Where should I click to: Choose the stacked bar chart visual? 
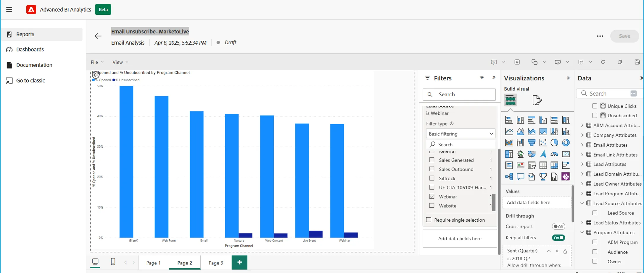[x=509, y=120]
